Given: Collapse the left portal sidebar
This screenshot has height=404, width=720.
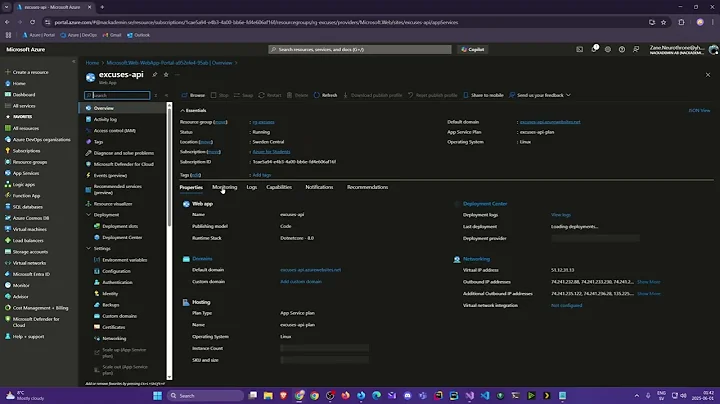Looking at the screenshot, I should pos(73,62).
